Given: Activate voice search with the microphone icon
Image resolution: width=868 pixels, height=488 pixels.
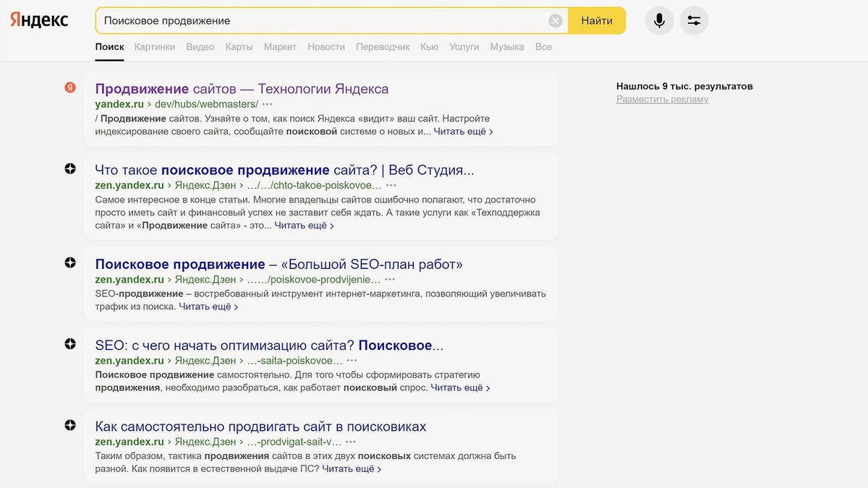Looking at the screenshot, I should click(659, 20).
